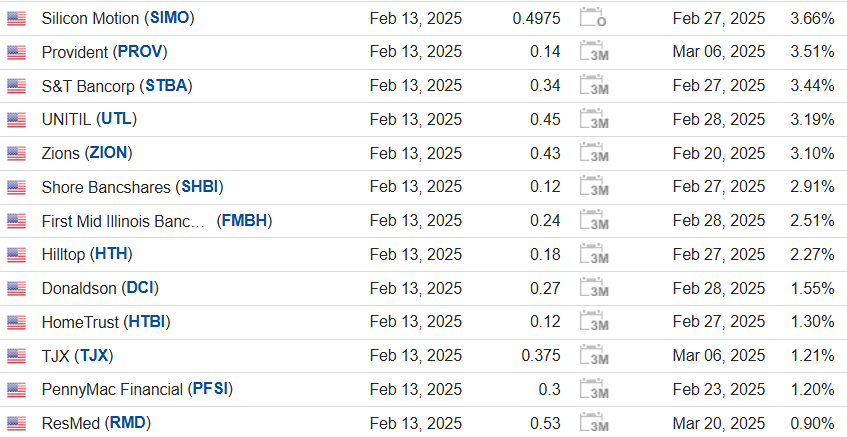Open the S&T Bancorp (STBA) link
Screen dimensions: 847x437
(x=116, y=86)
